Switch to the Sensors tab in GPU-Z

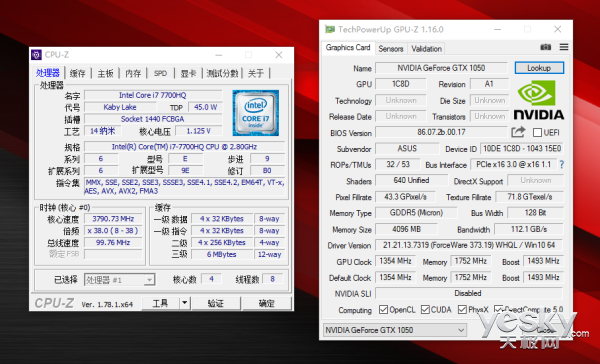coord(391,49)
